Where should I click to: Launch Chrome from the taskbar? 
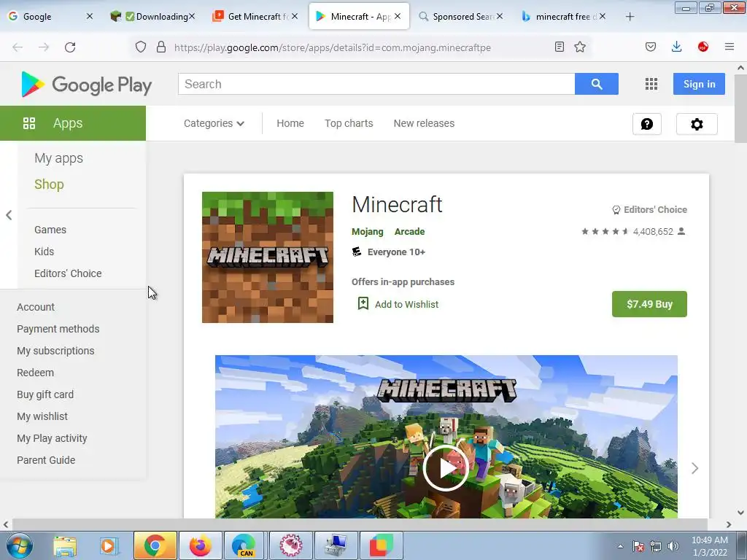[x=155, y=545]
